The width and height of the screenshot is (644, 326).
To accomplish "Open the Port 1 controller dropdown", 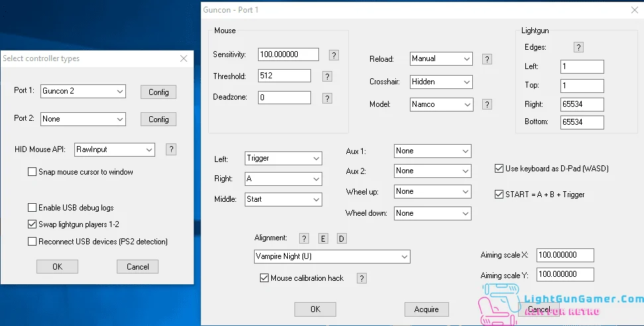I will (x=83, y=91).
